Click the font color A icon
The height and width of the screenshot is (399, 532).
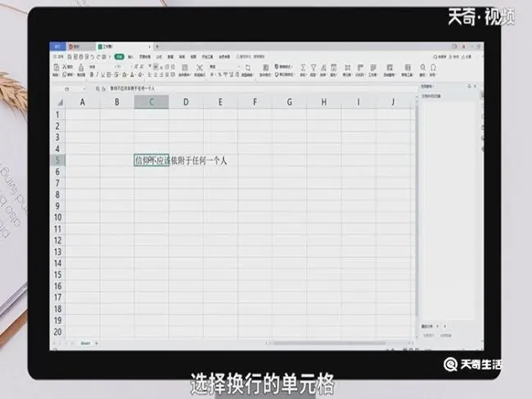(133, 74)
